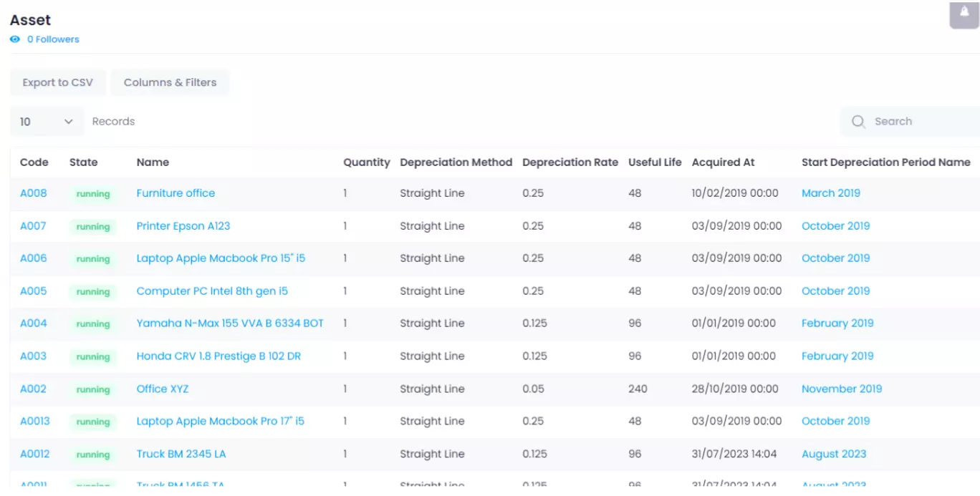The width and height of the screenshot is (980, 496).
Task: Open the August 2023 period for A0012
Action: click(x=833, y=454)
